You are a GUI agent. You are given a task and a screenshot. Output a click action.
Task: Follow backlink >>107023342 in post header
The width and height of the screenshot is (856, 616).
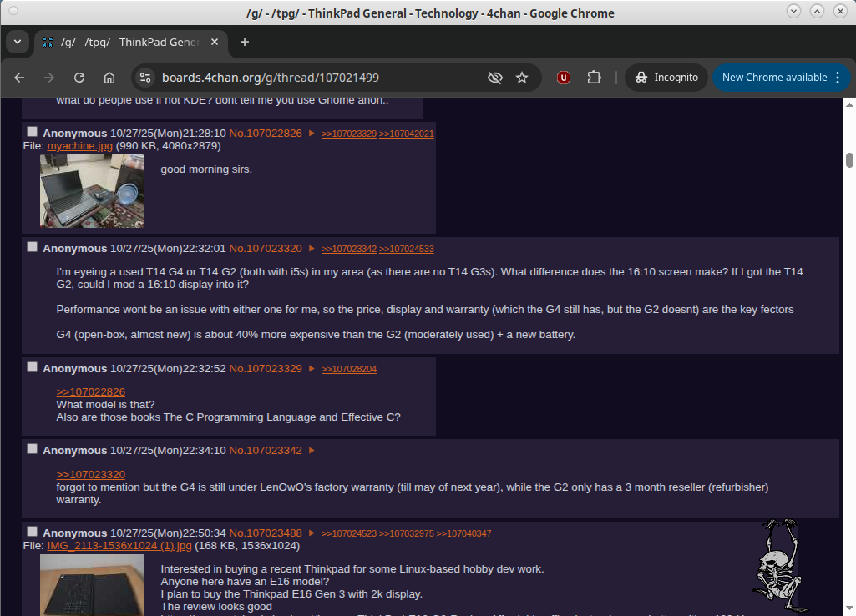coord(349,249)
